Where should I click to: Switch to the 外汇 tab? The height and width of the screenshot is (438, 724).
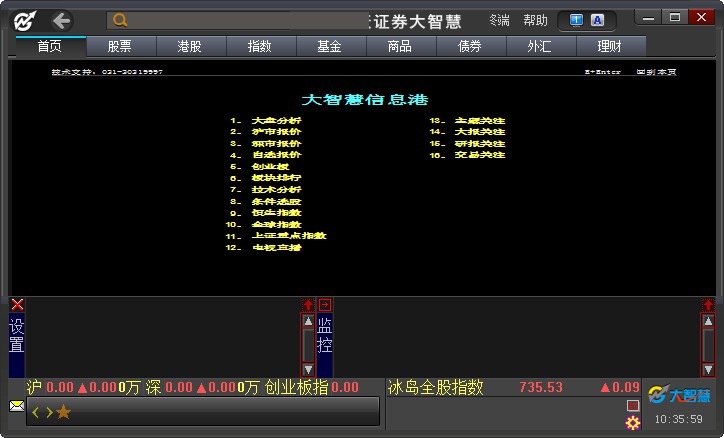540,46
